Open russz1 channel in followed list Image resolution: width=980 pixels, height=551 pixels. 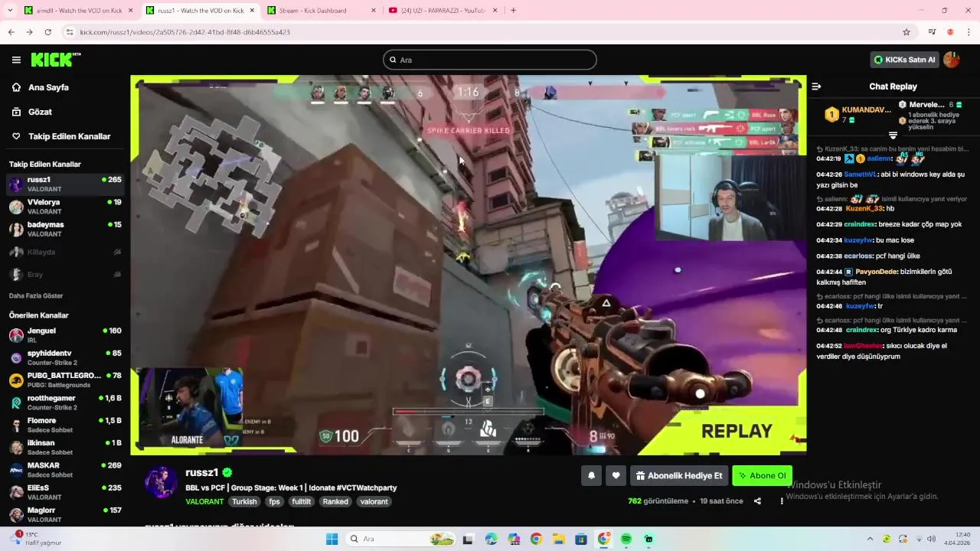click(x=65, y=184)
